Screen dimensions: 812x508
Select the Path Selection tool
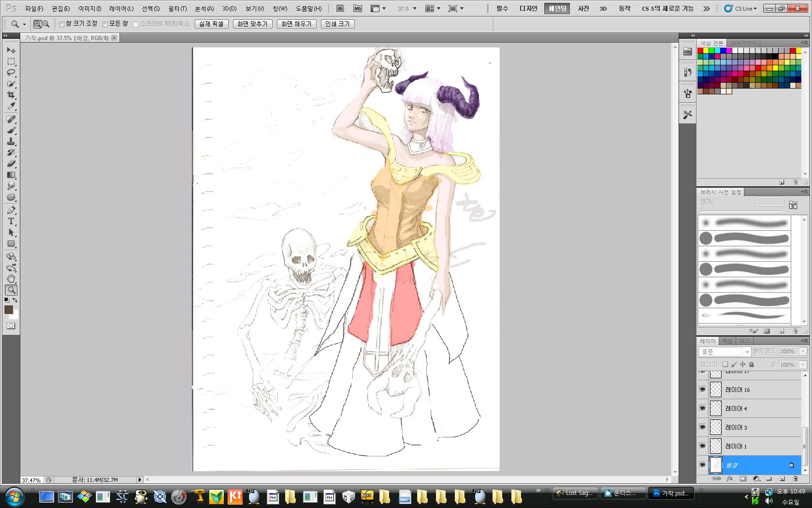(11, 232)
